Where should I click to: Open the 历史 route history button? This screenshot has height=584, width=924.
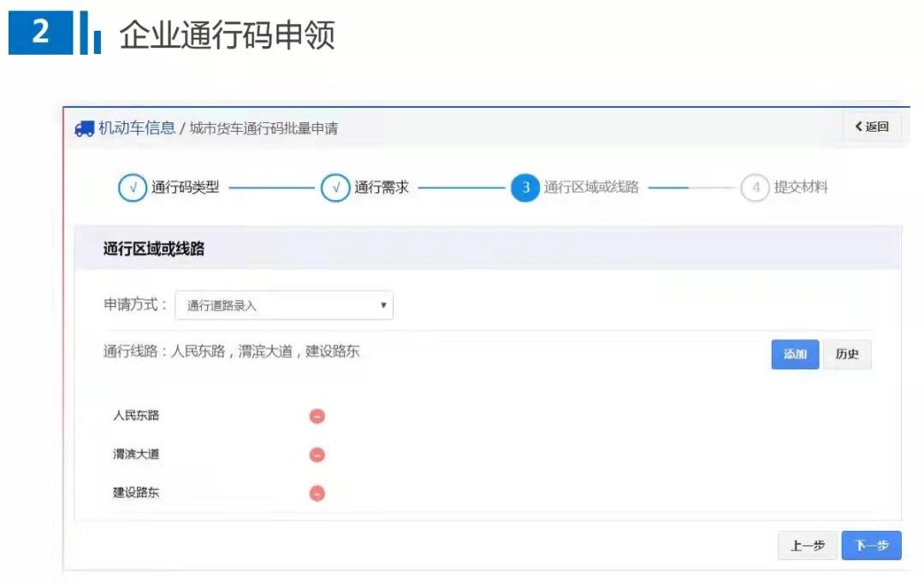click(847, 354)
